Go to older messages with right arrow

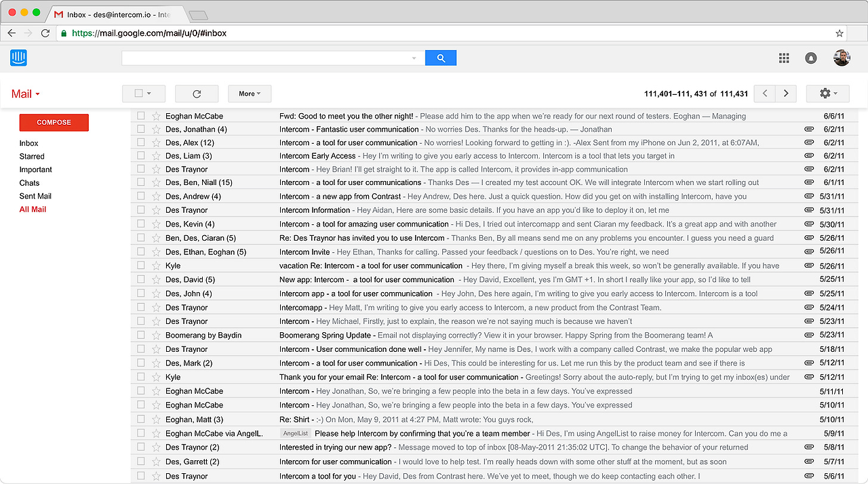(x=786, y=94)
